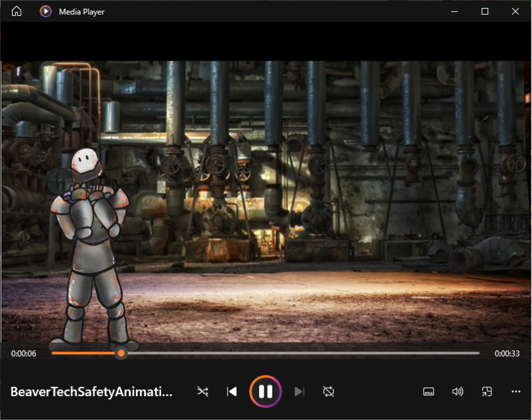Screen dimensions: 532x420
Task: Maximize the Media Player window
Action: (485, 11)
